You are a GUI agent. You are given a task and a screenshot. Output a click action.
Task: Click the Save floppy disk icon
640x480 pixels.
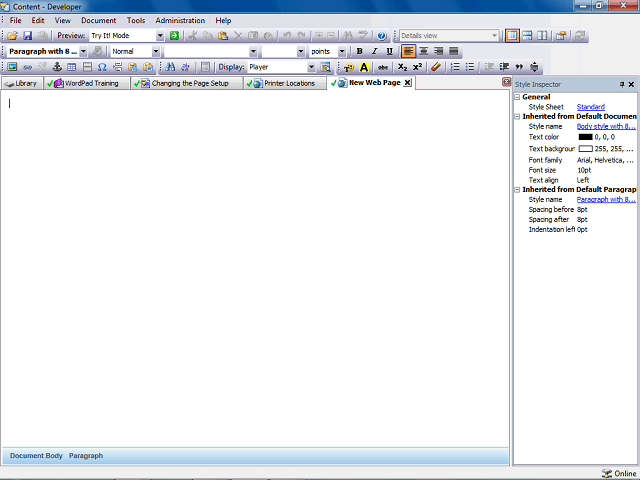coord(27,36)
